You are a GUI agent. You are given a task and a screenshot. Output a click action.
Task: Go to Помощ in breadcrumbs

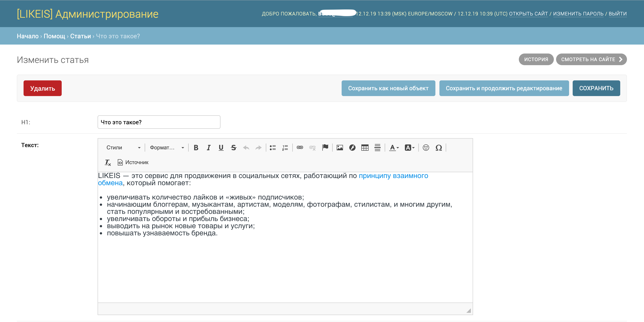click(x=54, y=36)
